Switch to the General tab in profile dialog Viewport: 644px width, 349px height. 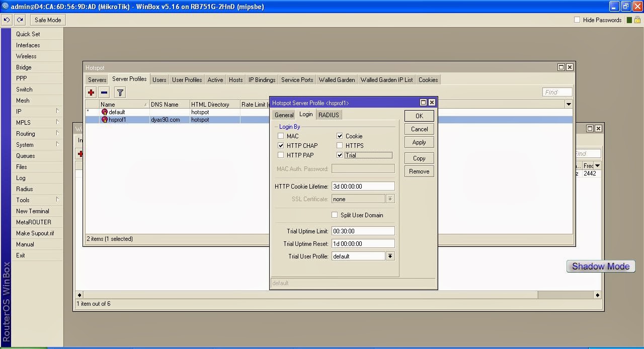[x=284, y=115]
